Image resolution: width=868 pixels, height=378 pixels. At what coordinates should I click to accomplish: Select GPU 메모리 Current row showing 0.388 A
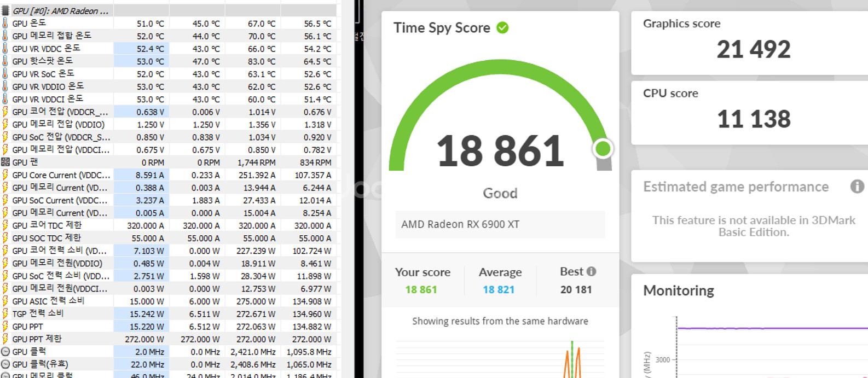[169, 187]
